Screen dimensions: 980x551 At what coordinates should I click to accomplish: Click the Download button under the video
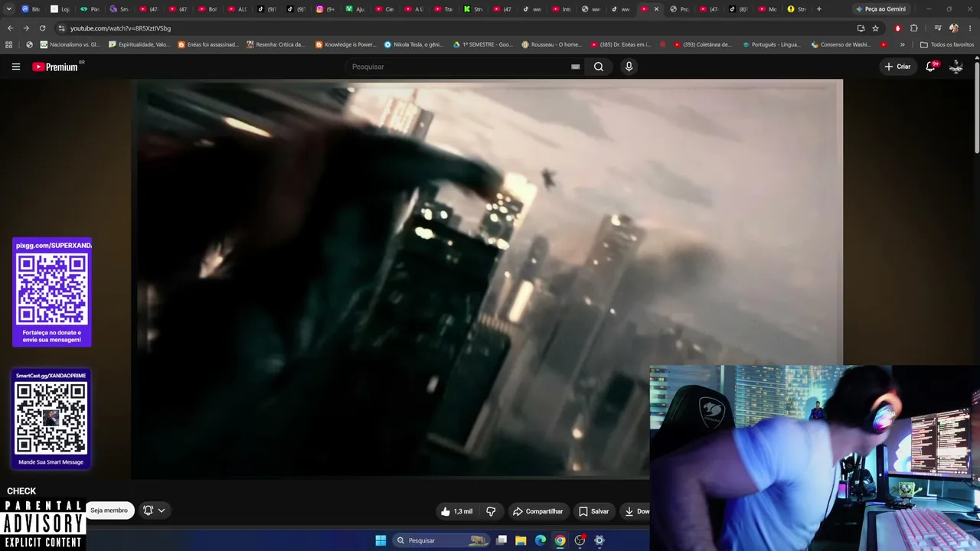(x=635, y=511)
